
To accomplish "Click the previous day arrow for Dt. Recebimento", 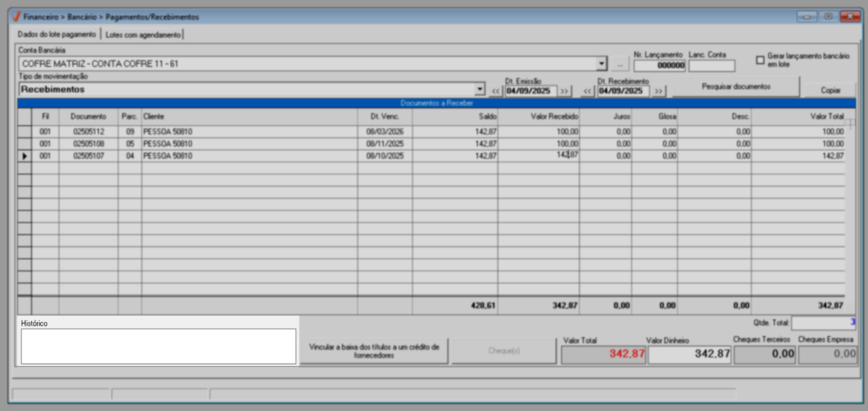I will [587, 91].
